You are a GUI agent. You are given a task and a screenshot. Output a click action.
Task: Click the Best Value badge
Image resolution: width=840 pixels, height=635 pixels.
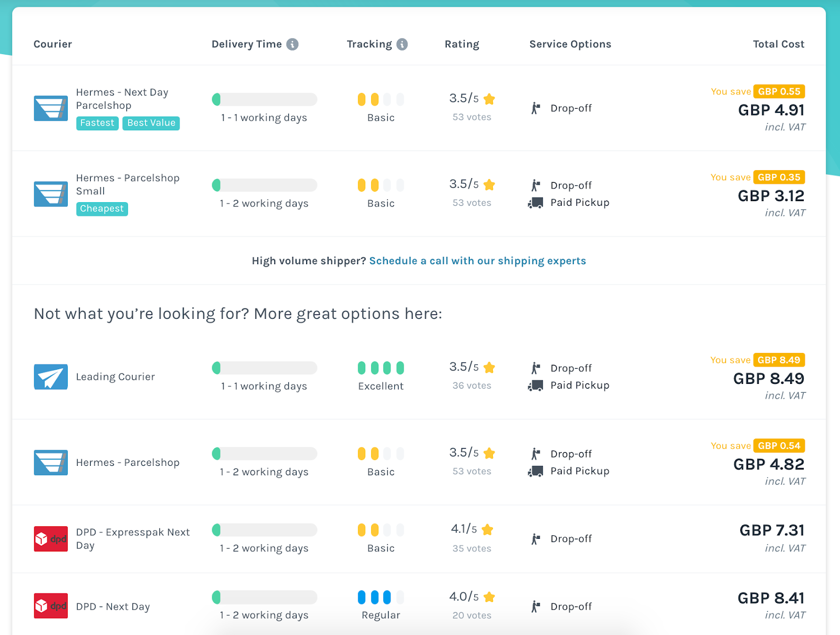click(151, 123)
